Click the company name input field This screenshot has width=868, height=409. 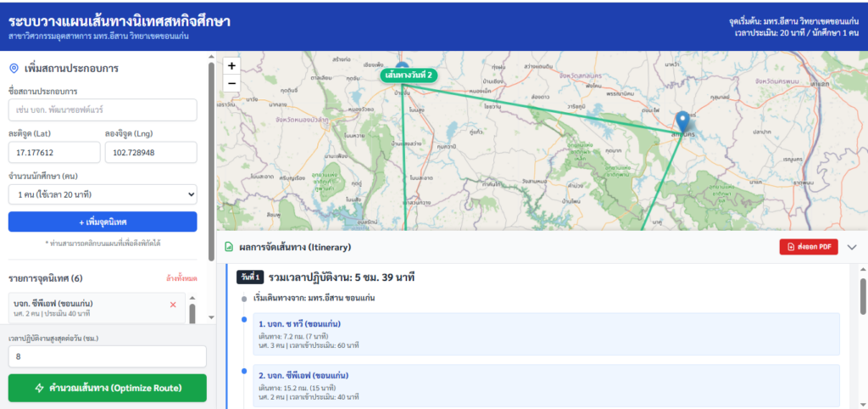point(103,110)
